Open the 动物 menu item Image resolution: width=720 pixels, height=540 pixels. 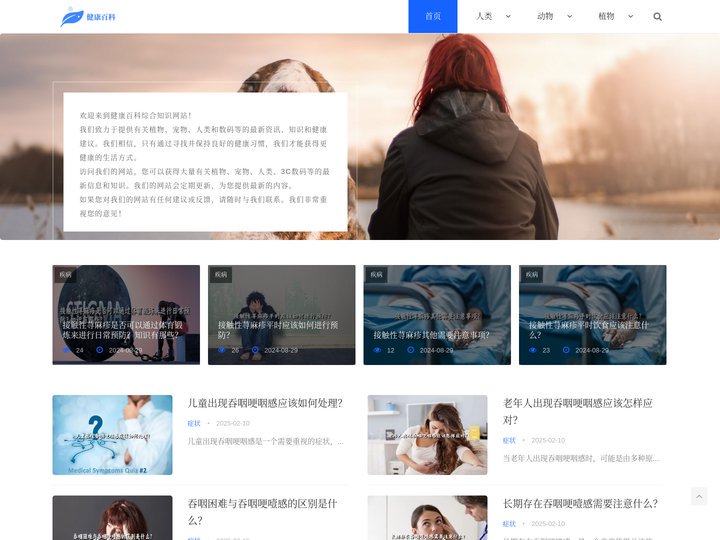tap(545, 17)
